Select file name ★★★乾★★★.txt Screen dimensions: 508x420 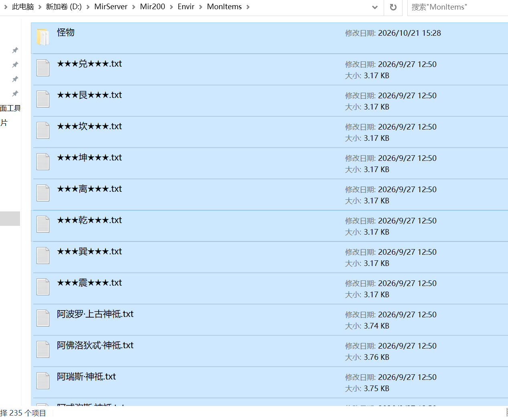89,220
